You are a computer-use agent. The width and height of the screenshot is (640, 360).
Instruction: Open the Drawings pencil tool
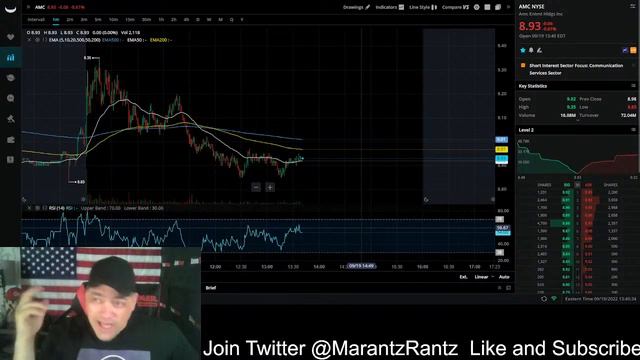click(x=356, y=7)
